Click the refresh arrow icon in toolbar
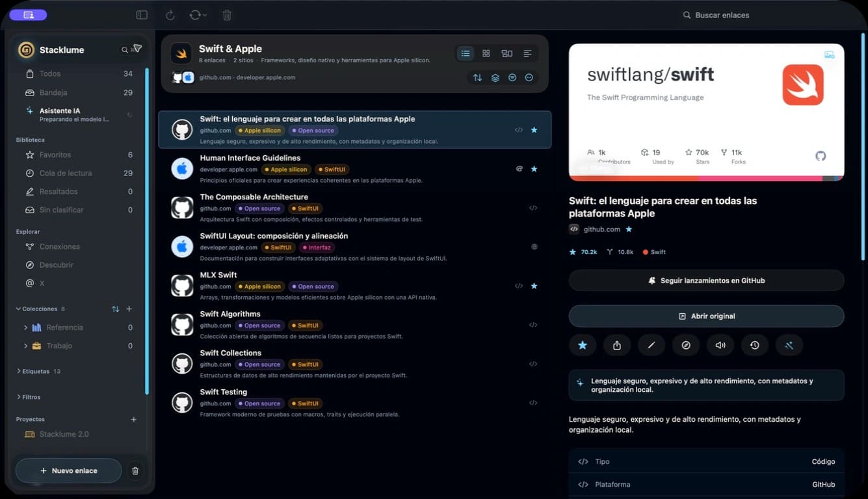Image resolution: width=868 pixels, height=499 pixels. click(x=170, y=15)
